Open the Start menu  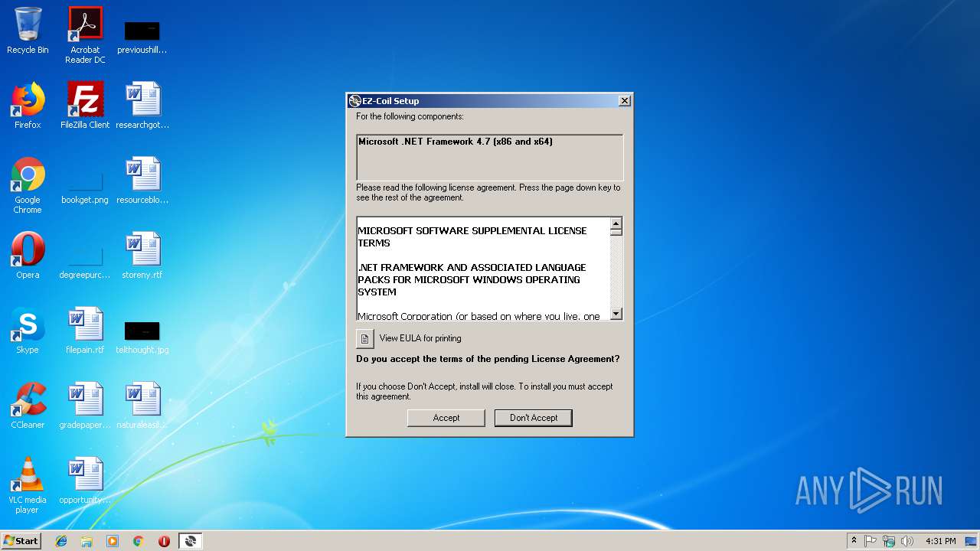click(21, 541)
